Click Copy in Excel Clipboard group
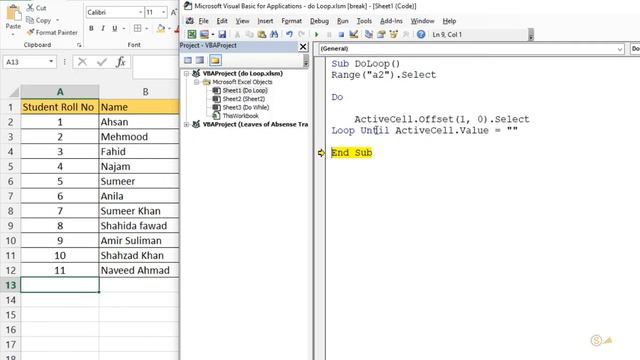This screenshot has width=640, height=360. pos(39,20)
